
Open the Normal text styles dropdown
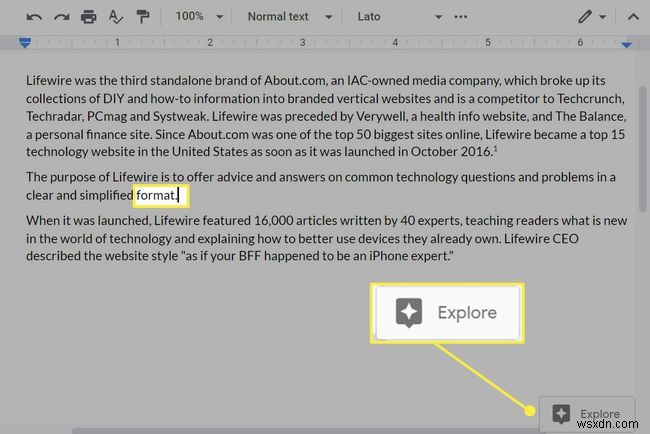coord(290,17)
